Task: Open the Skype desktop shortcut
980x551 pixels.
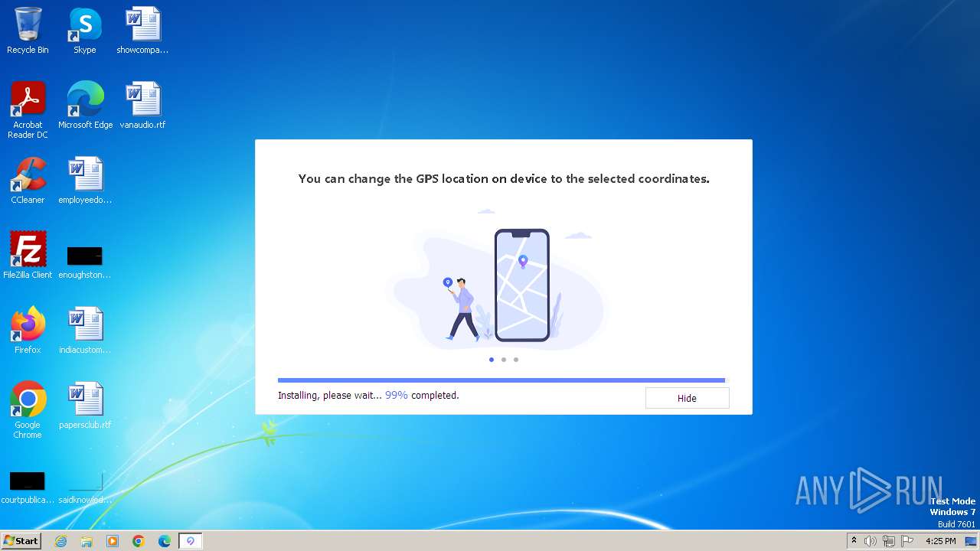Action: pyautogui.click(x=85, y=31)
